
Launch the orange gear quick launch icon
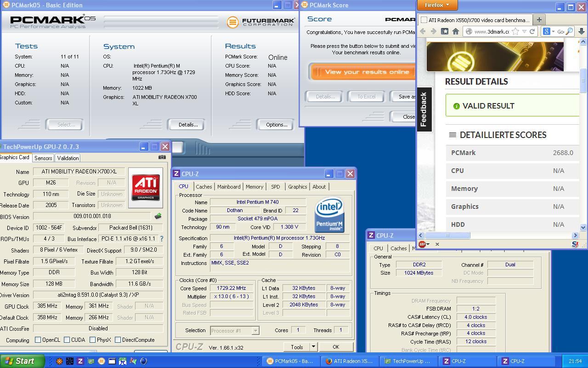tap(59, 361)
